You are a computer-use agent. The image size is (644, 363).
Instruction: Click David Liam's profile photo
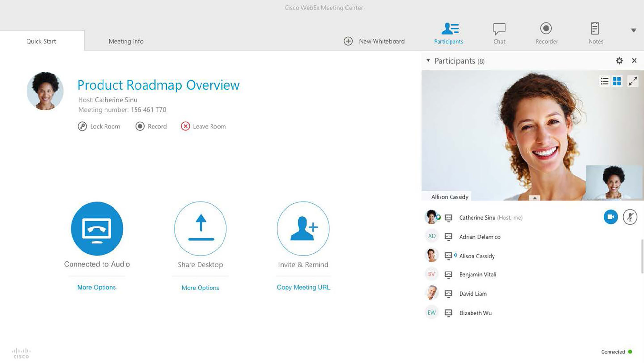431,293
